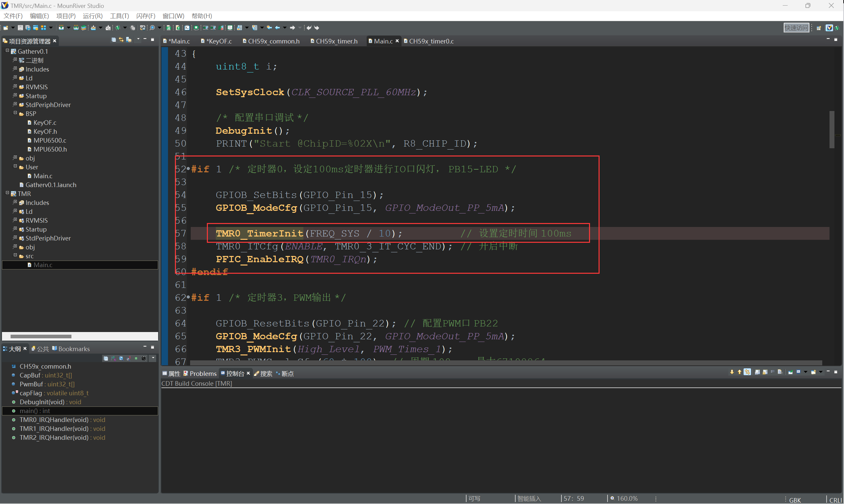Select TMR0_IRQHandler in outline list
The width and height of the screenshot is (844, 504).
[x=54, y=420]
